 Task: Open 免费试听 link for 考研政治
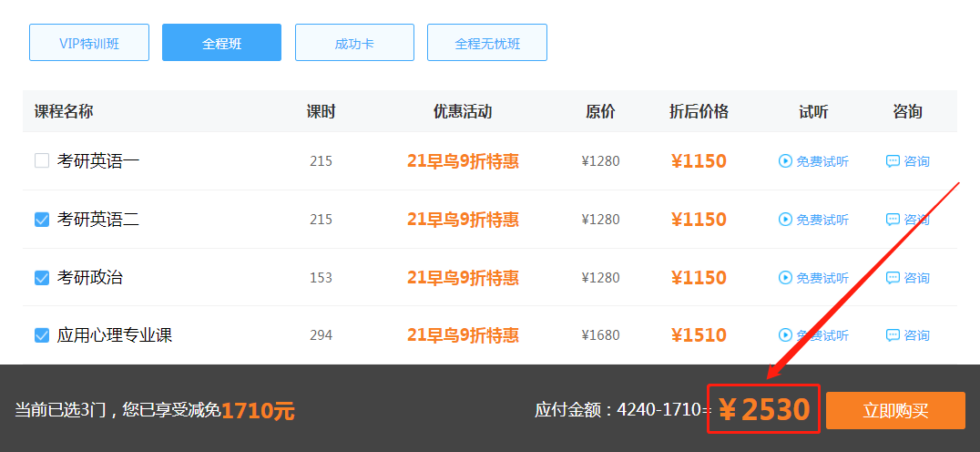pyautogui.click(x=822, y=278)
